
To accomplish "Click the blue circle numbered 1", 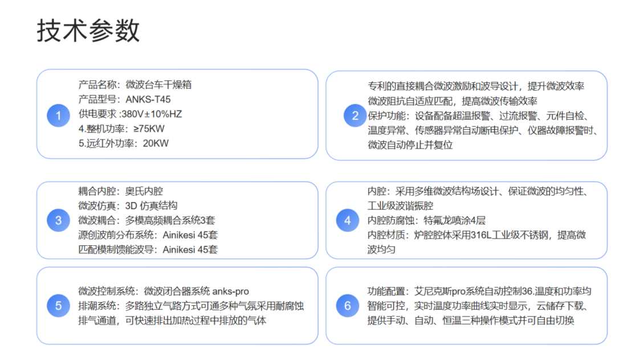I will (x=58, y=116).
